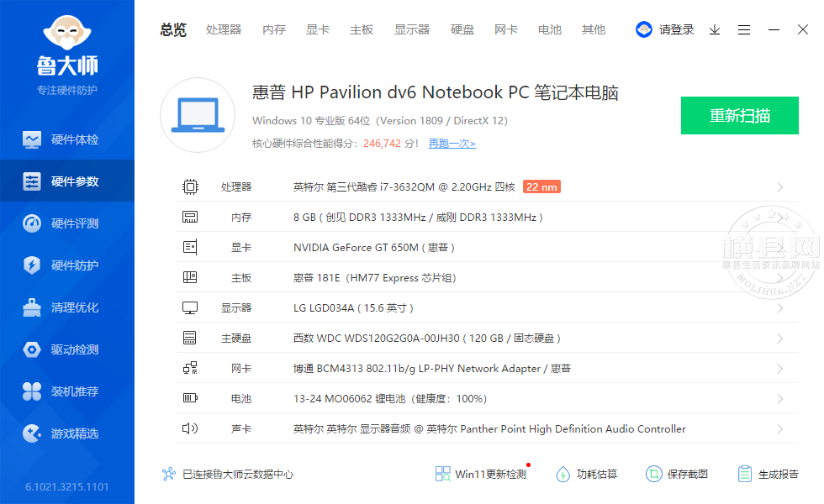Click the Win11更新检测 label

click(490, 474)
